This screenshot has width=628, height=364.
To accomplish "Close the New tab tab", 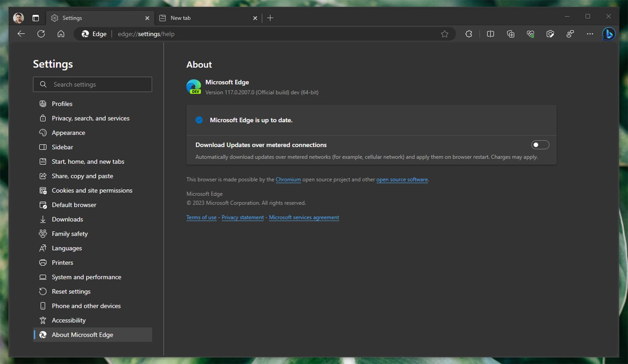I will [255, 18].
